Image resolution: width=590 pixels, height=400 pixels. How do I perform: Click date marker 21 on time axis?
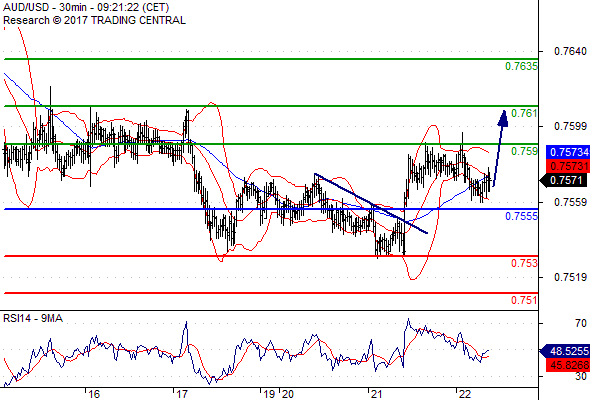tap(376, 394)
